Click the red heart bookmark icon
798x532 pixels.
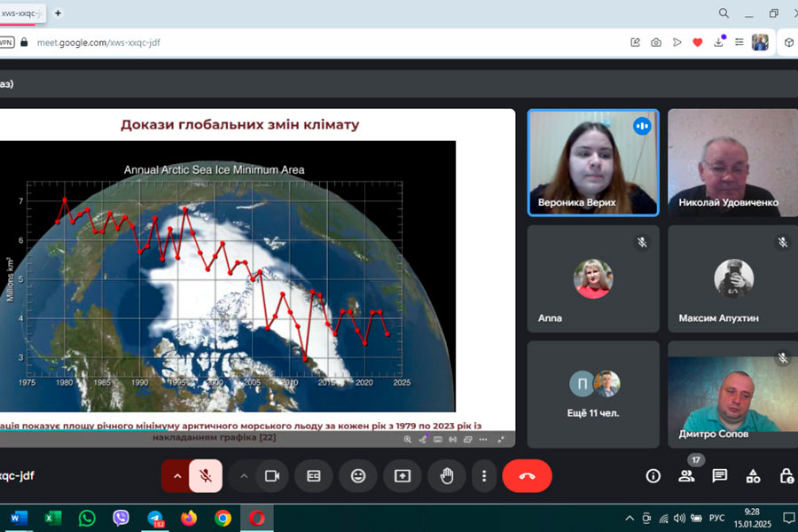pos(698,43)
